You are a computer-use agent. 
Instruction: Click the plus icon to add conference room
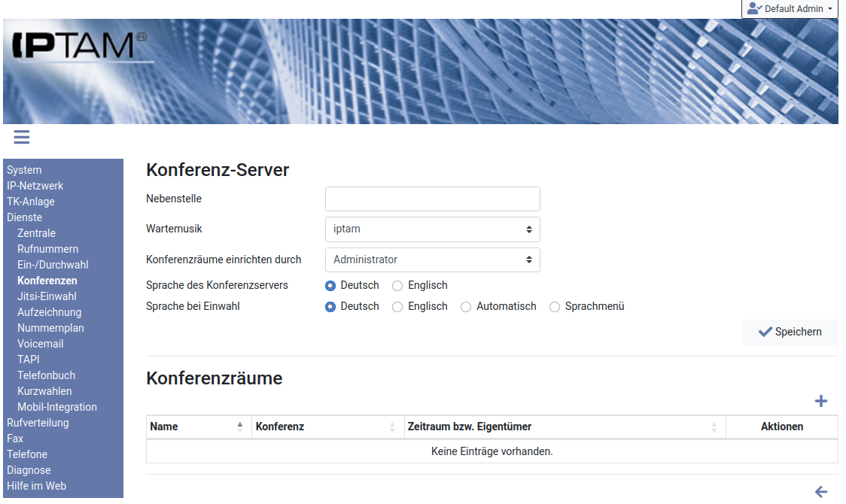point(821,401)
